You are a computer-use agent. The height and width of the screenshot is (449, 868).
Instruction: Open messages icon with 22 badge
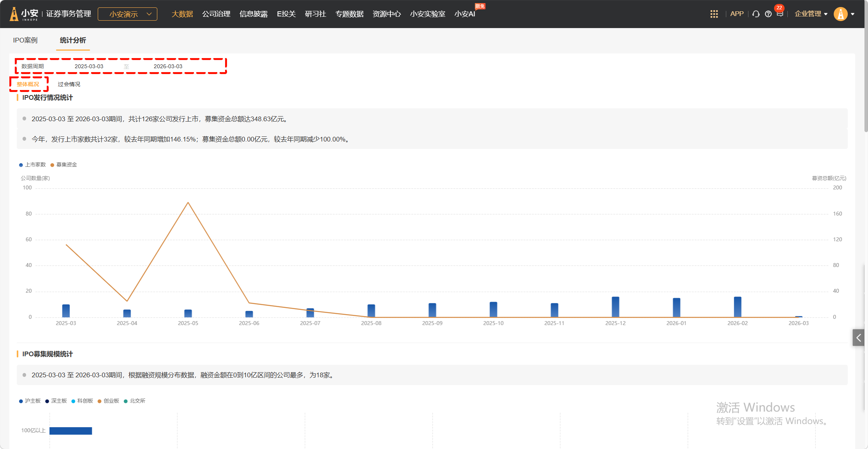pyautogui.click(x=780, y=14)
